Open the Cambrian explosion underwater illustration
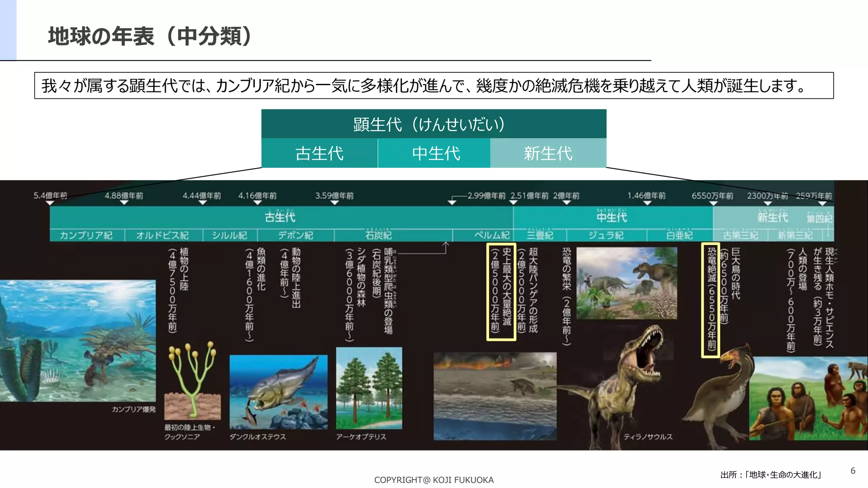The width and height of the screenshot is (868, 488). click(78, 341)
